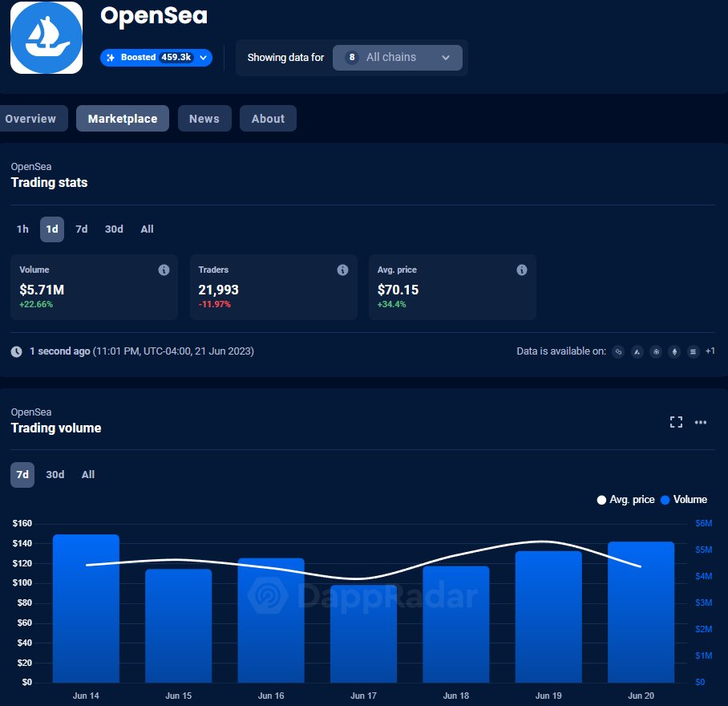Click the Jun 18 volume bar
This screenshot has width=728, height=706.
456,624
